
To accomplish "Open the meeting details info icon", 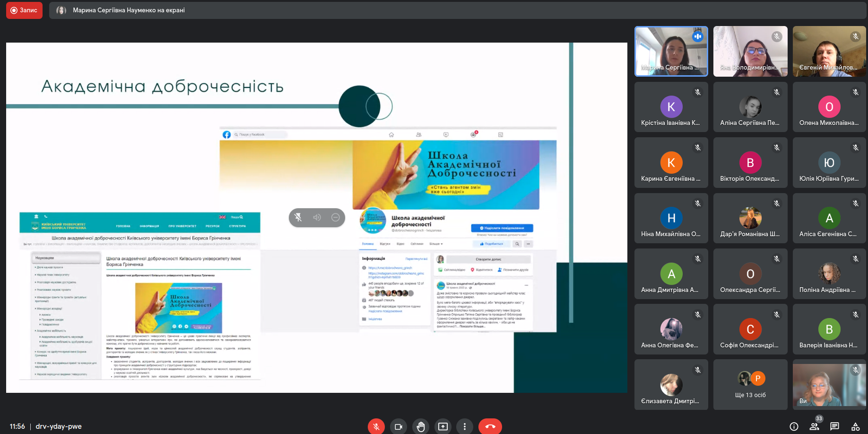I will [794, 426].
